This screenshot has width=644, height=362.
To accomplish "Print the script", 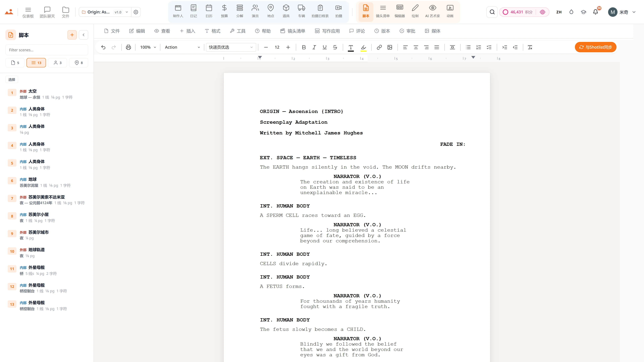I will (128, 47).
